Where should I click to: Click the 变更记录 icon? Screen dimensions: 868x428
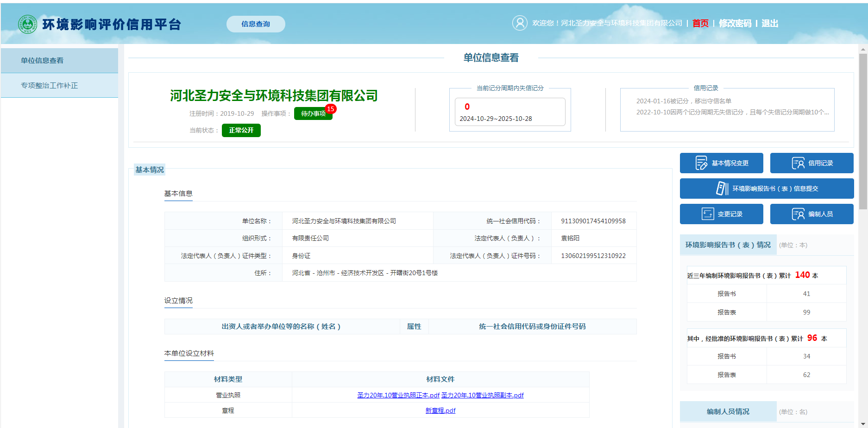(707, 214)
